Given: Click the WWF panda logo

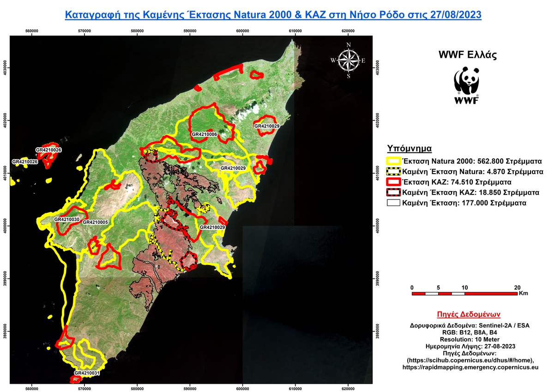Looking at the screenshot, I should (x=467, y=84).
